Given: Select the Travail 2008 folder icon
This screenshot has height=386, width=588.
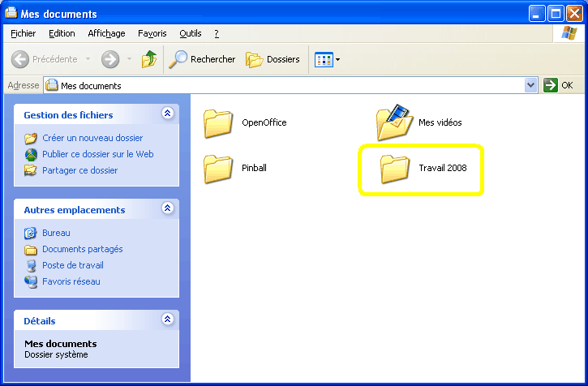Looking at the screenshot, I should (395, 169).
